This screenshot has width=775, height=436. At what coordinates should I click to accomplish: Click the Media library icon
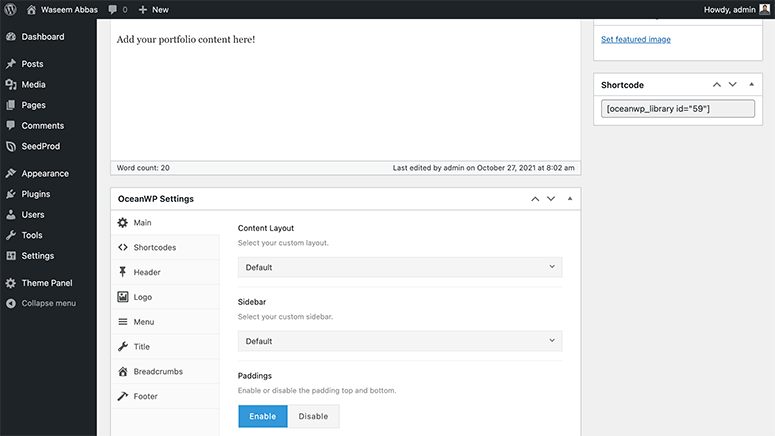[11, 85]
